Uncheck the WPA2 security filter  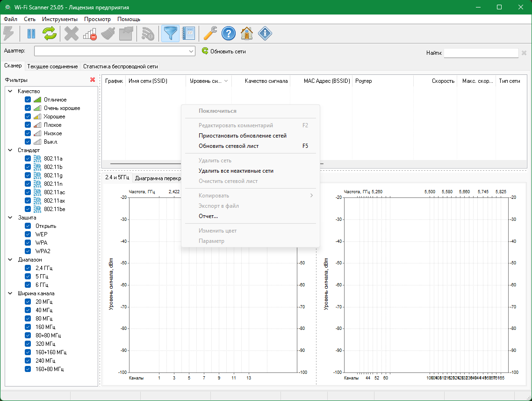28,251
